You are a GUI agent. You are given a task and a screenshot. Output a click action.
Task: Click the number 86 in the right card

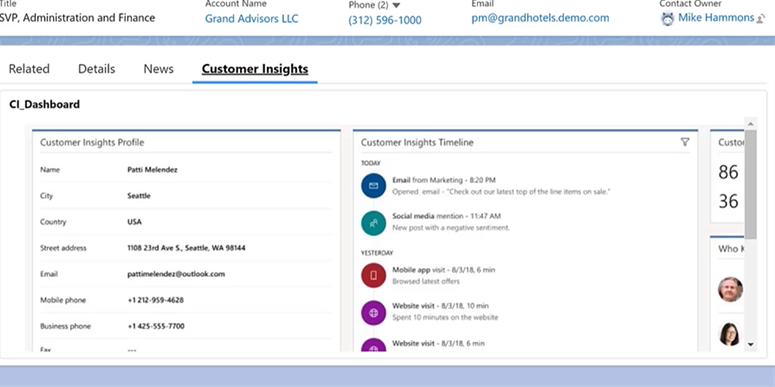729,172
